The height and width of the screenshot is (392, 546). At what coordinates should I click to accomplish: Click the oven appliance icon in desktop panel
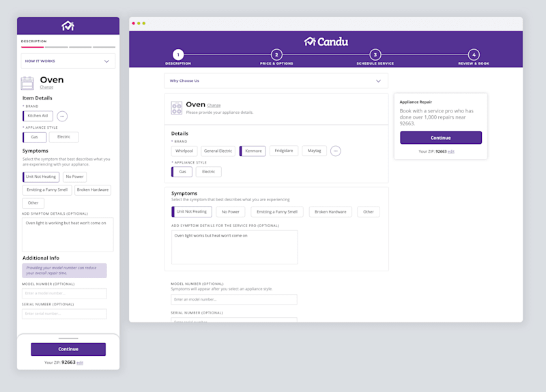[x=177, y=108]
